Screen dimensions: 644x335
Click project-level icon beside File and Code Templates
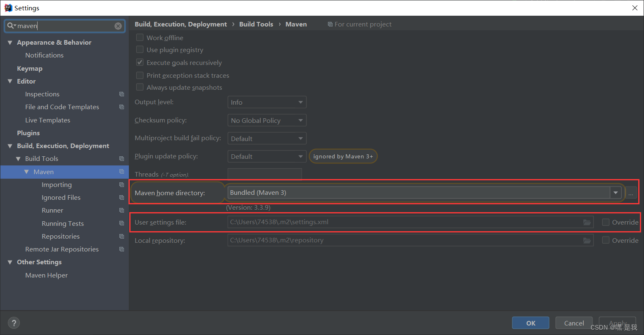tap(121, 107)
